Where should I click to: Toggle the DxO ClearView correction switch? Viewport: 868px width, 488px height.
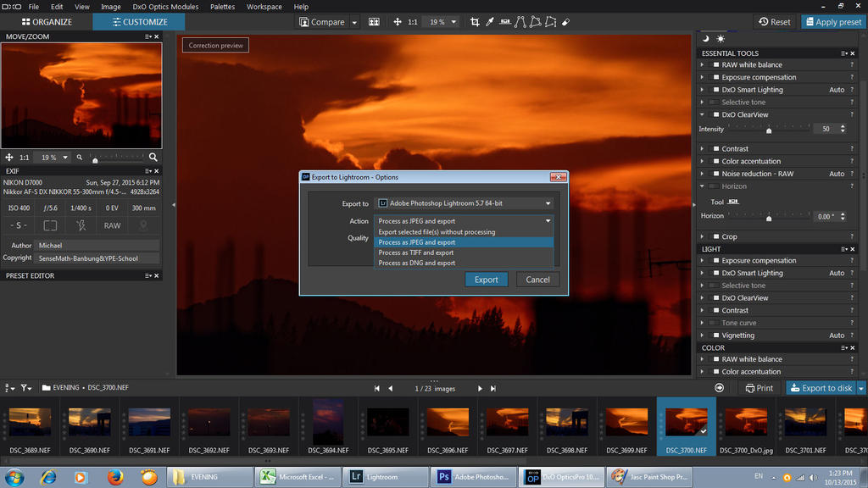(715, 114)
